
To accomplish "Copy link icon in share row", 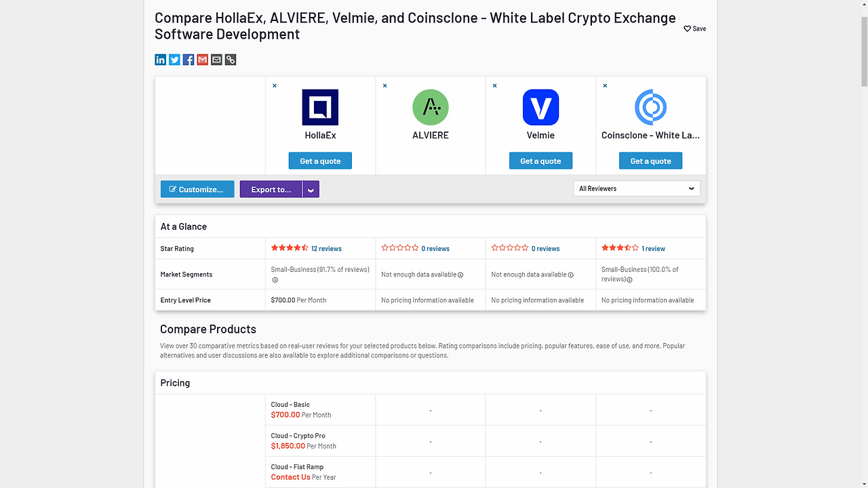I will [x=231, y=60].
